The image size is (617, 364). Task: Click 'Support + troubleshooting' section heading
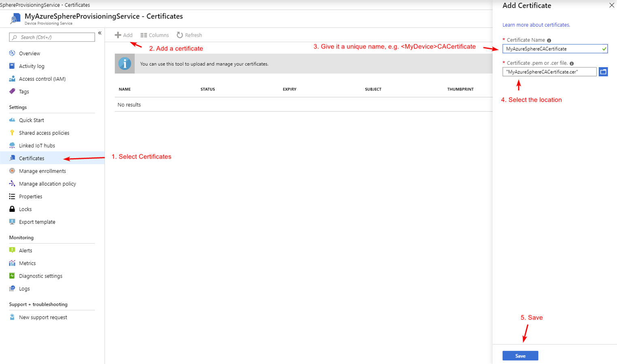(x=38, y=304)
